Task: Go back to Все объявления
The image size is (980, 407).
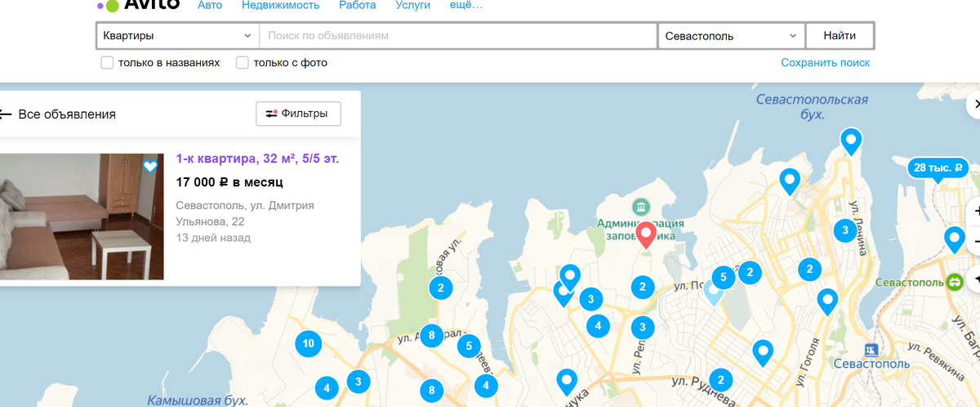Action: 67,114
